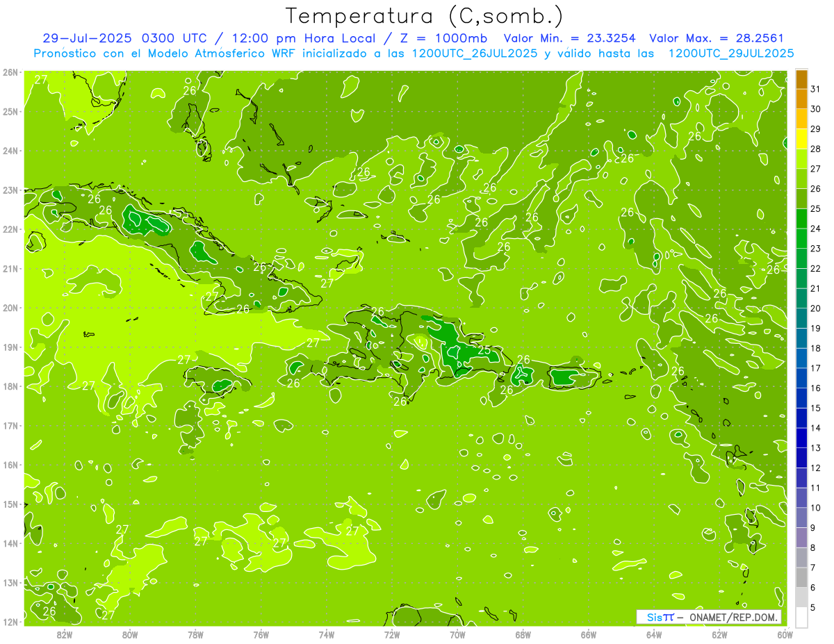Viewport: 834px width, 644px height.
Task: Click the 72W longitude axis label
Action: (392, 634)
